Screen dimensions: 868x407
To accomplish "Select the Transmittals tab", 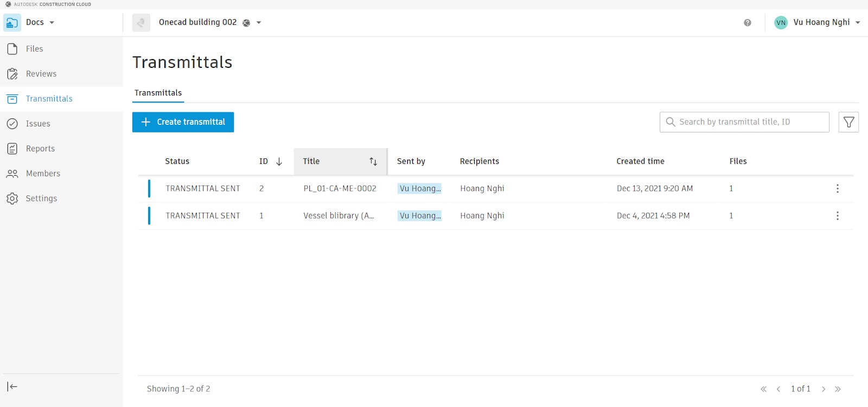I will point(158,93).
